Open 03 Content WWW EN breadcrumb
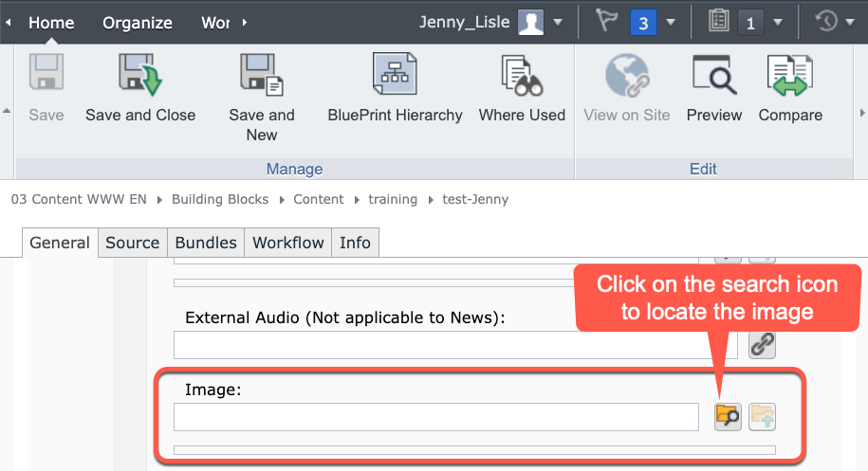The image size is (868, 471). (79, 200)
